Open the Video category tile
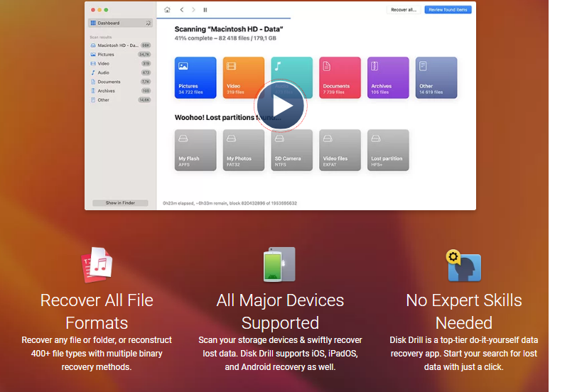This screenshot has width=582, height=392. [x=243, y=77]
